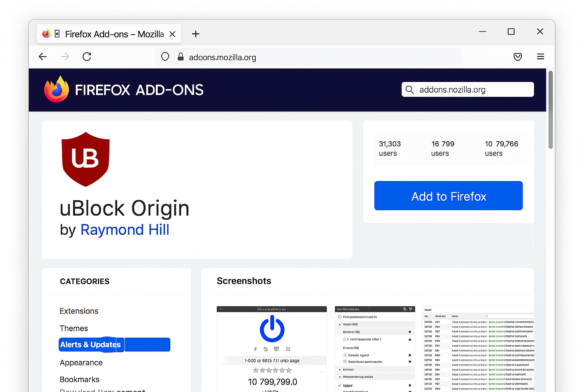The height and width of the screenshot is (392, 588).
Task: Click the forward navigation arrow
Action: click(x=65, y=57)
